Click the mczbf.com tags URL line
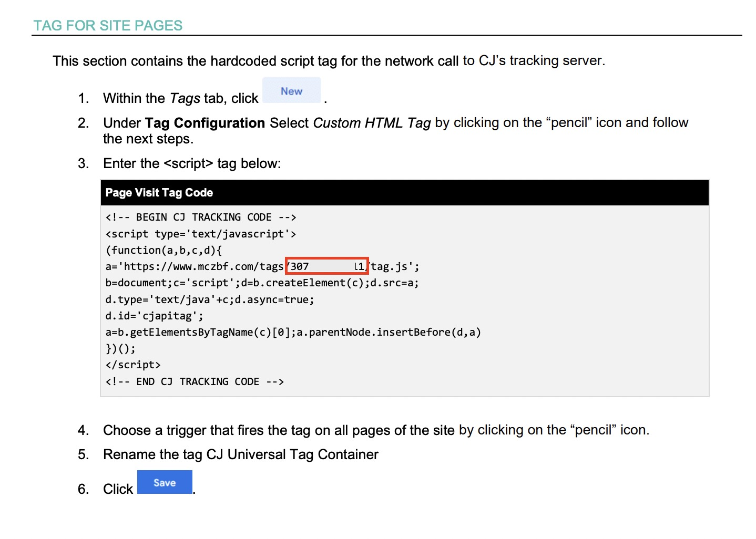756x539 pixels. pyautogui.click(x=262, y=266)
